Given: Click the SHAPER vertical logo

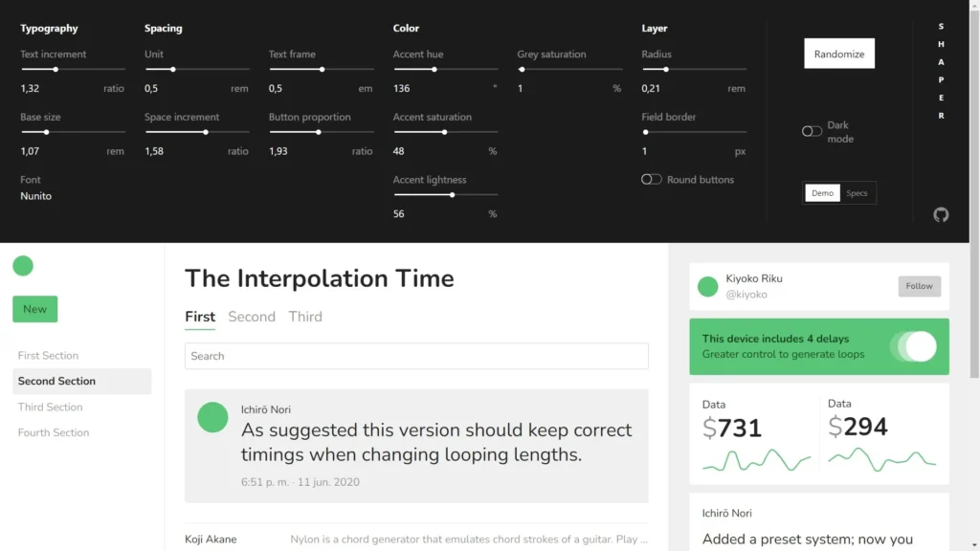Looking at the screenshot, I should pyautogui.click(x=941, y=71).
